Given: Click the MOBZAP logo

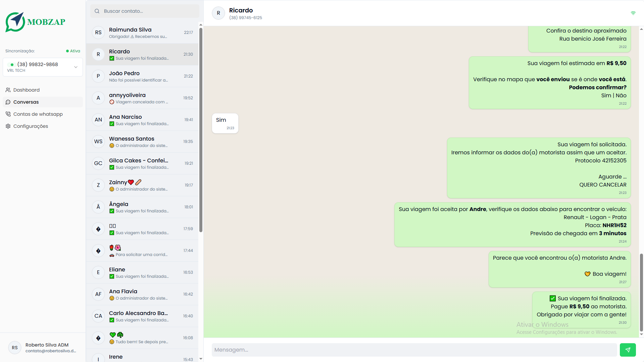Looking at the screenshot, I should pyautogui.click(x=35, y=22).
